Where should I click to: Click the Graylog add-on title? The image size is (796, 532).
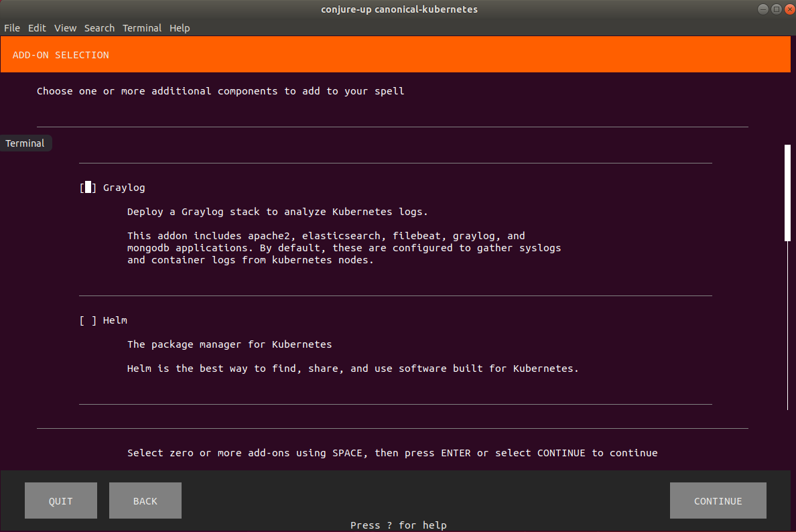pos(124,188)
